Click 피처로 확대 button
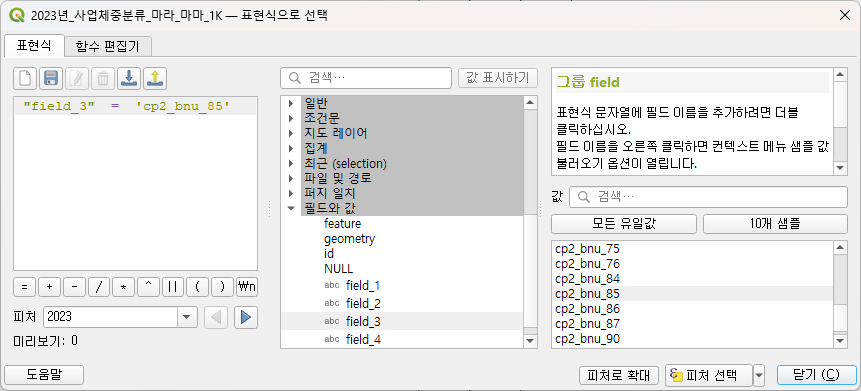 click(619, 376)
